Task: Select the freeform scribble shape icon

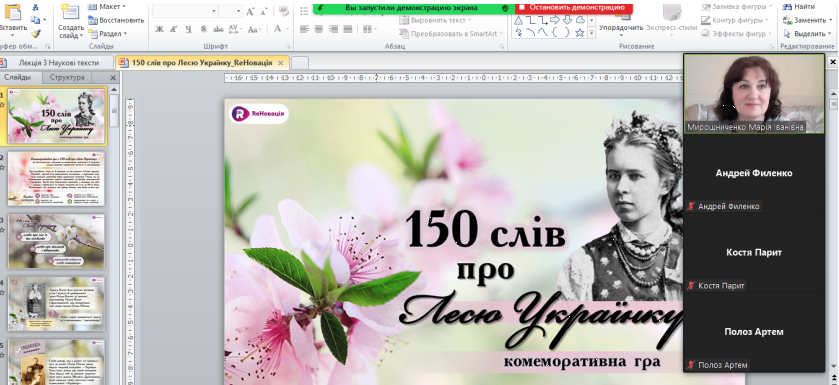Action: pyautogui.click(x=518, y=33)
